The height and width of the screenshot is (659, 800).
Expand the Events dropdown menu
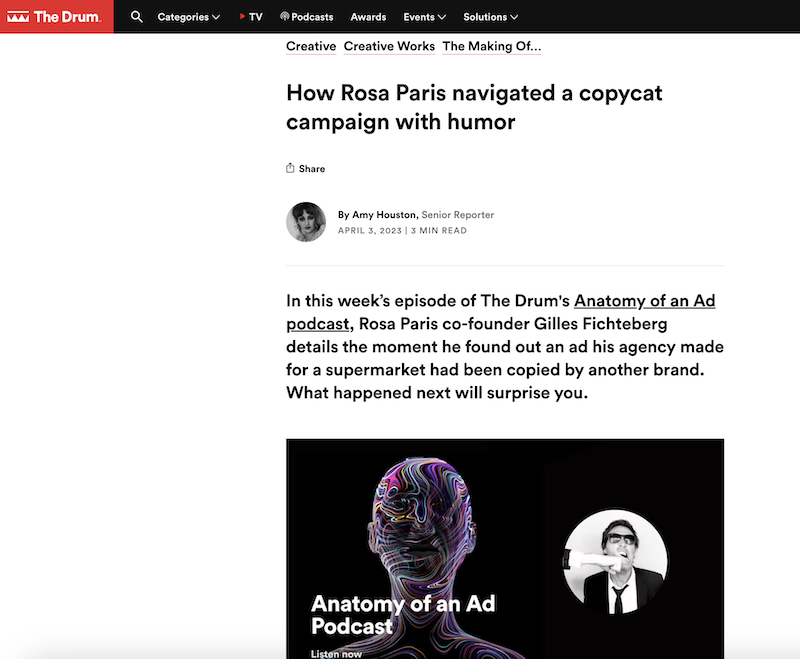424,17
